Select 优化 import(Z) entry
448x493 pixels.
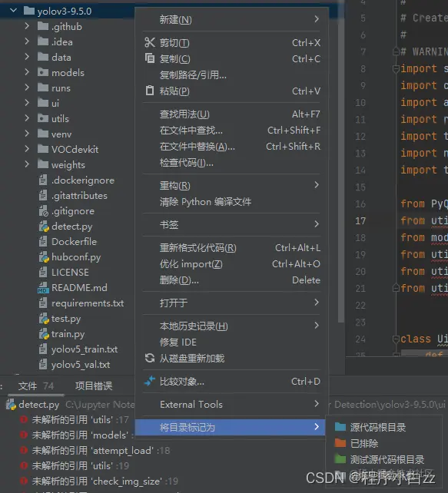(x=231, y=264)
